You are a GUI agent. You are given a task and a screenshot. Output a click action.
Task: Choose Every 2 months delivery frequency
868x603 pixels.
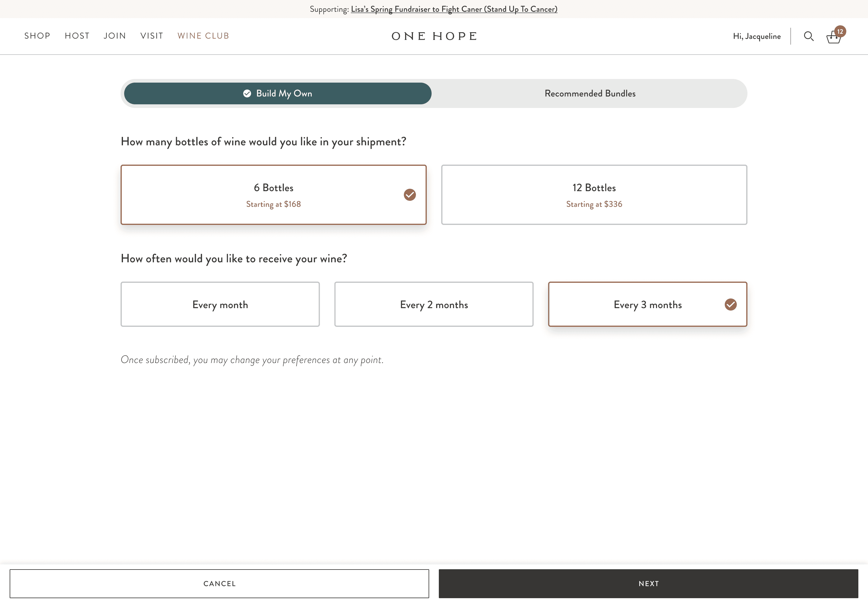[x=434, y=305]
